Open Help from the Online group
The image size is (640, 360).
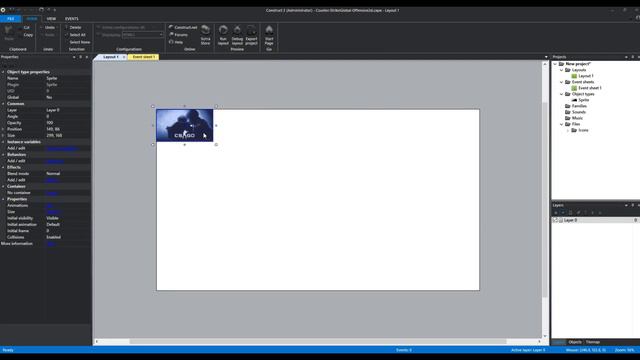pyautogui.click(x=176, y=42)
